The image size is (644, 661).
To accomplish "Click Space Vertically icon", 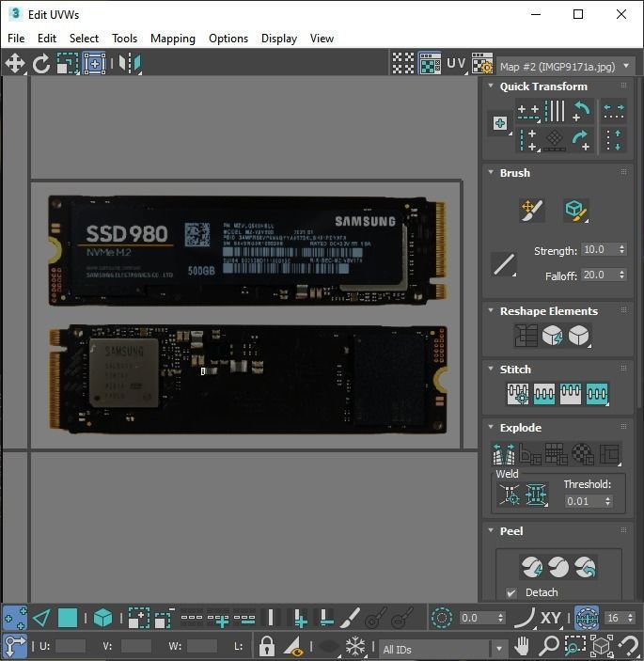I will [x=614, y=140].
